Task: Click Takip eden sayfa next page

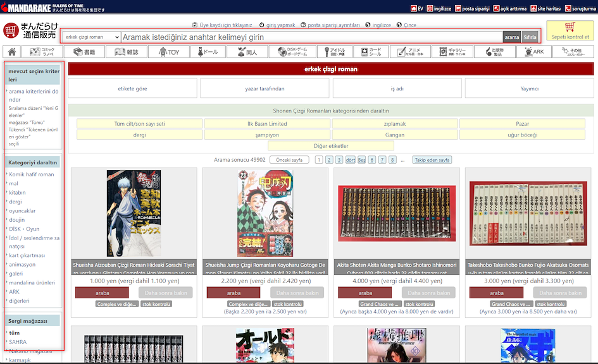Action: tap(432, 160)
